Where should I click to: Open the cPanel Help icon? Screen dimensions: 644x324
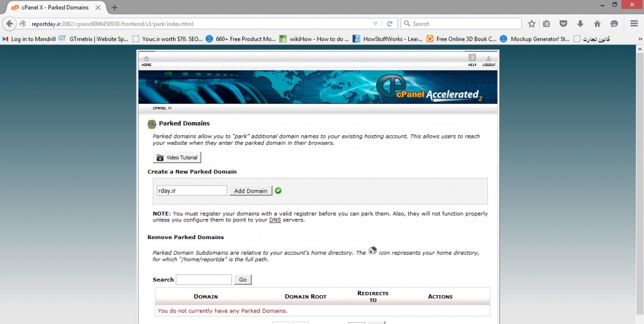tap(472, 60)
